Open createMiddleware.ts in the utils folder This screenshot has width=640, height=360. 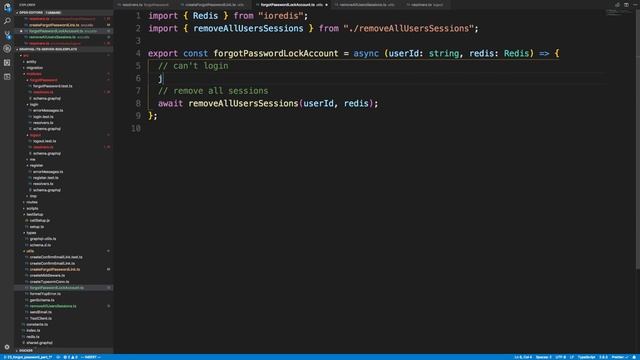[x=47, y=276]
